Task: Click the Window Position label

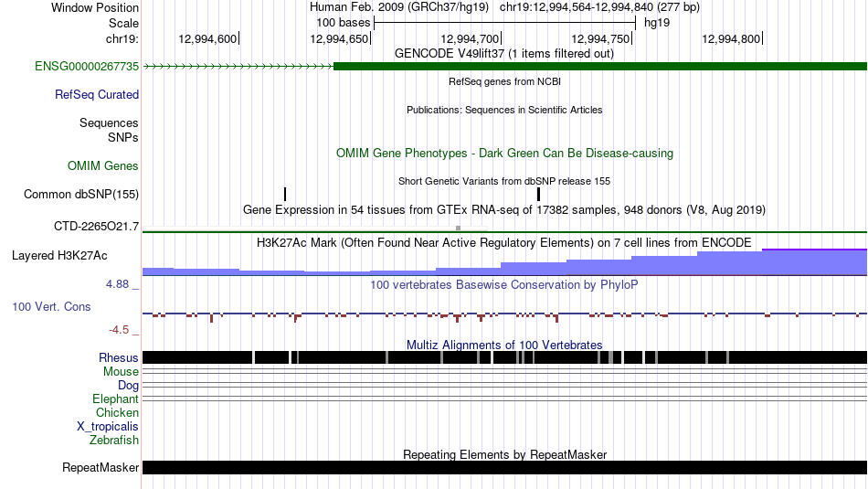Action: [95, 7]
